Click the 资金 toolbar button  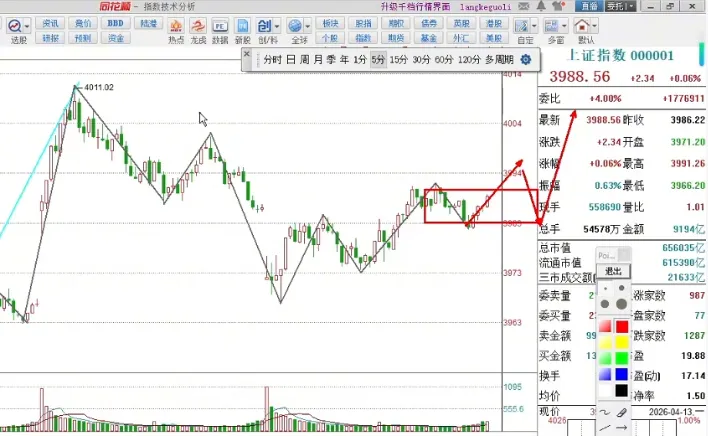116,38
